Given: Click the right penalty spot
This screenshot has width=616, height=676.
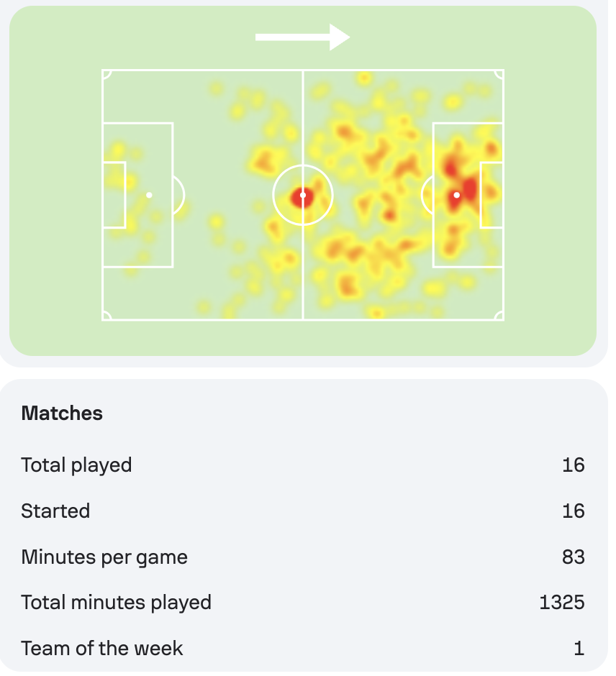Looking at the screenshot, I should 456,196.
